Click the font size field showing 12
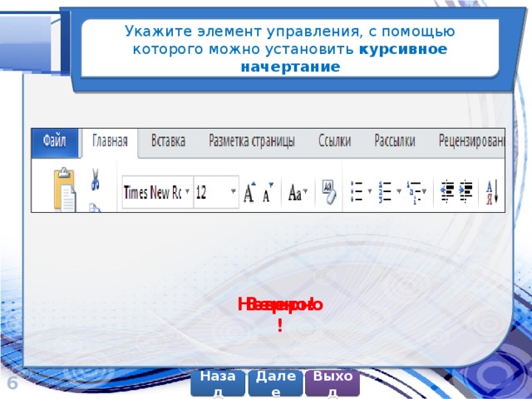This screenshot has width=532, height=399. [216, 192]
